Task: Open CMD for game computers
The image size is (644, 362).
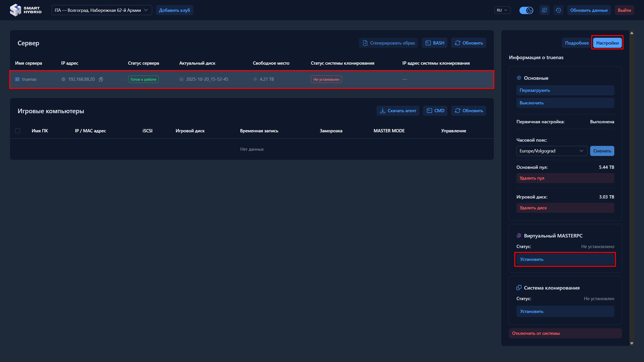Action: (435, 111)
